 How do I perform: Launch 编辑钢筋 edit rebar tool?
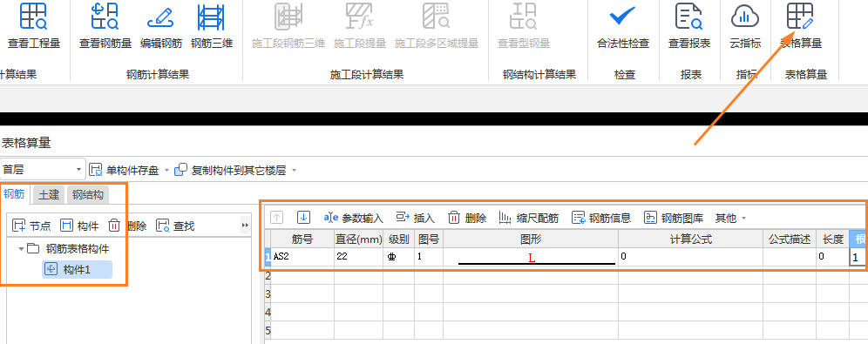pyautogui.click(x=161, y=26)
